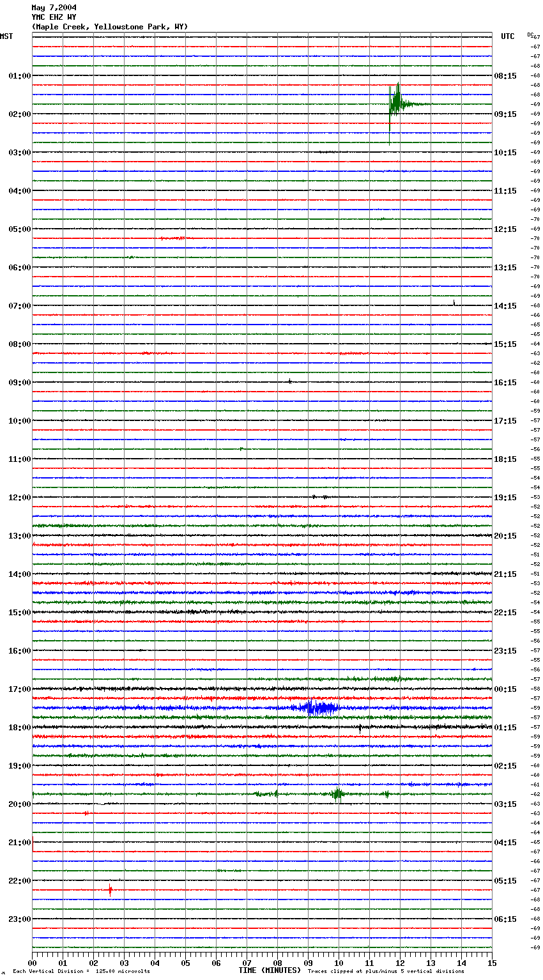
Task: Click the minute "08" x-axis tick label
Action: coord(277,963)
